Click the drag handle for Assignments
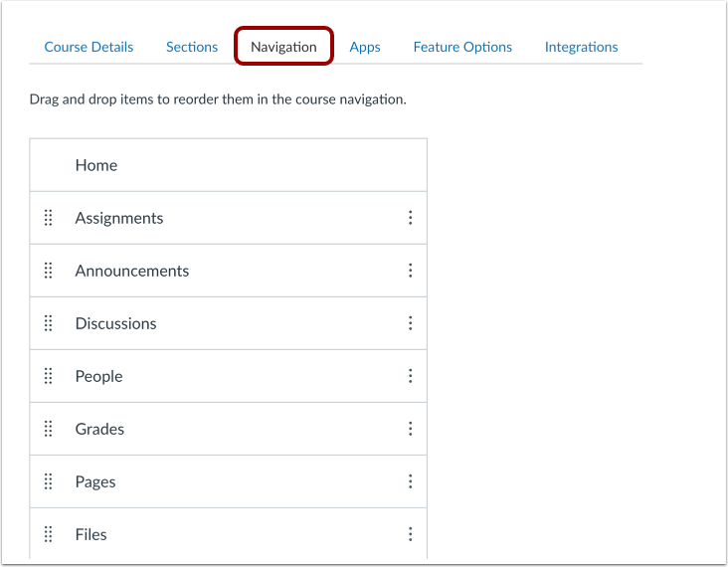Image resolution: width=728 pixels, height=567 pixels. pyautogui.click(x=49, y=217)
